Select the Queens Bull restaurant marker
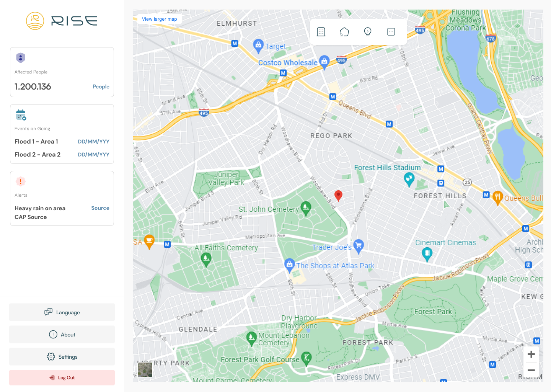The width and height of the screenshot is (551, 392). click(497, 198)
